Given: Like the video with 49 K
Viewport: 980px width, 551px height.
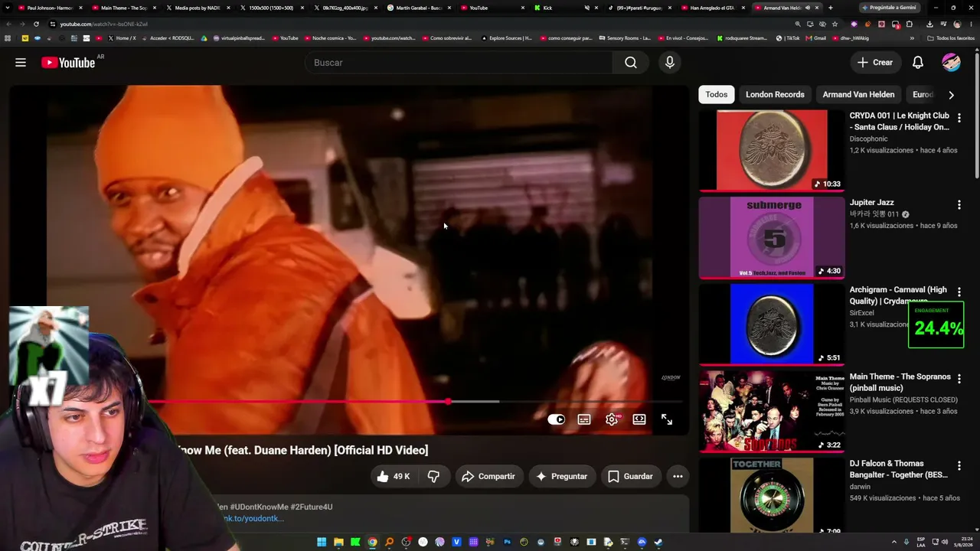Looking at the screenshot, I should click(x=394, y=476).
